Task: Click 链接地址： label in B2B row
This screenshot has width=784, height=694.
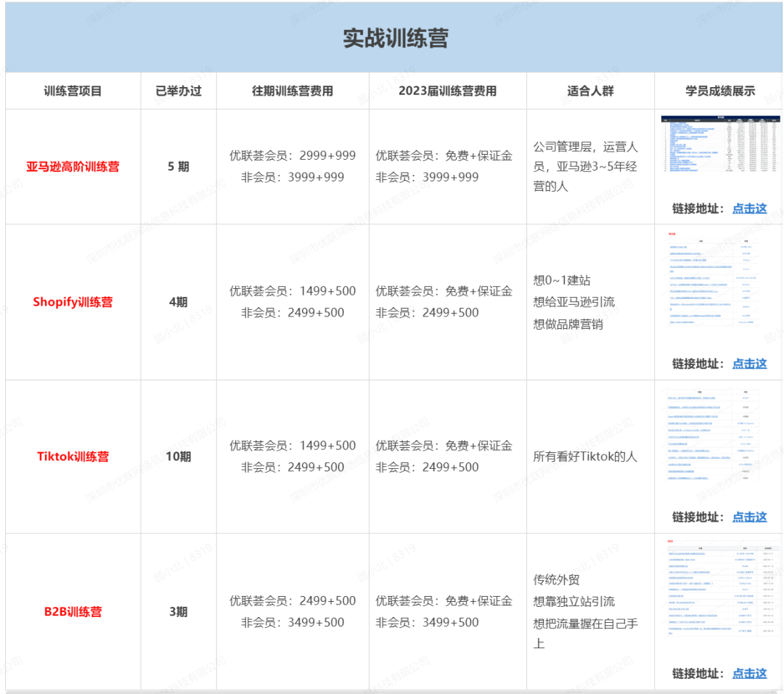Action: (698, 674)
